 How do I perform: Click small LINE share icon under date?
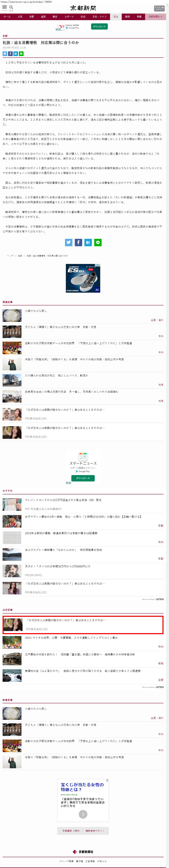tap(21, 54)
